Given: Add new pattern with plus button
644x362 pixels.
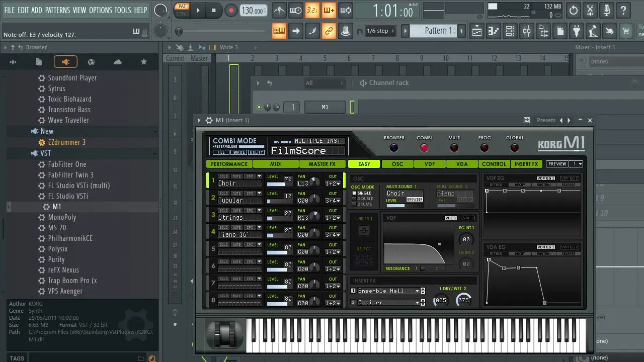Looking at the screenshot, I should click(x=461, y=31).
